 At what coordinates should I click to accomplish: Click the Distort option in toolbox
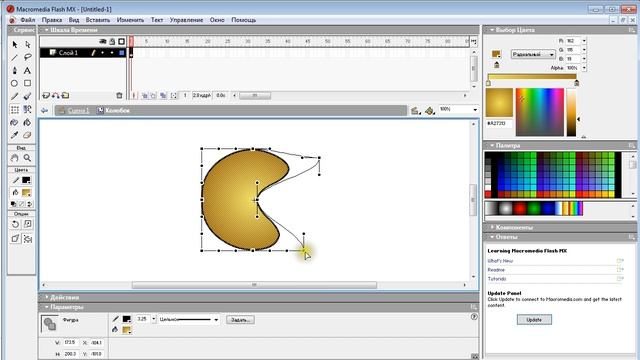pos(15,238)
